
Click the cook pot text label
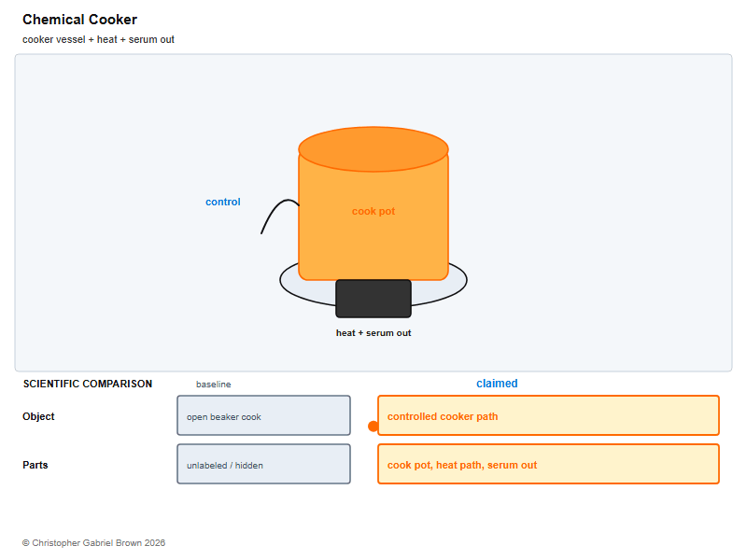(x=373, y=211)
